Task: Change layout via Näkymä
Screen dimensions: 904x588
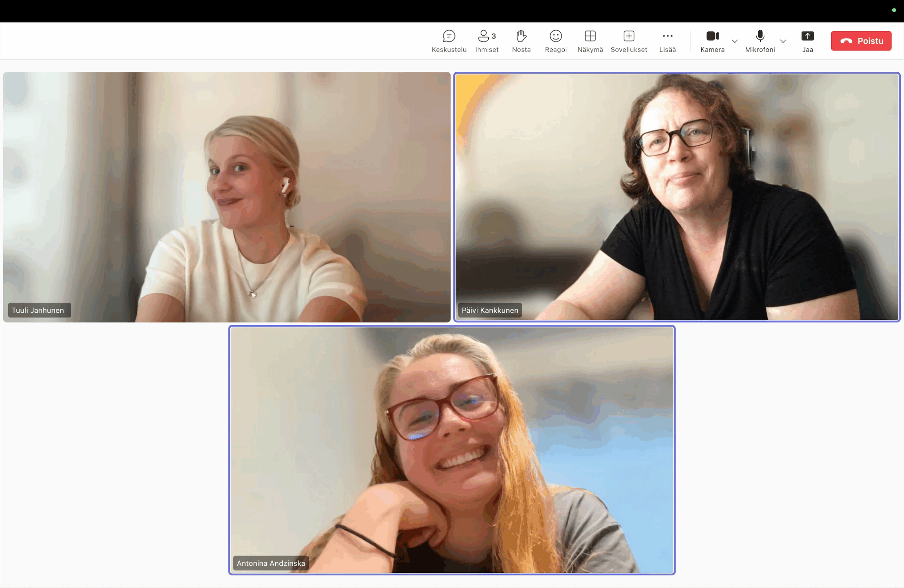Action: point(590,41)
